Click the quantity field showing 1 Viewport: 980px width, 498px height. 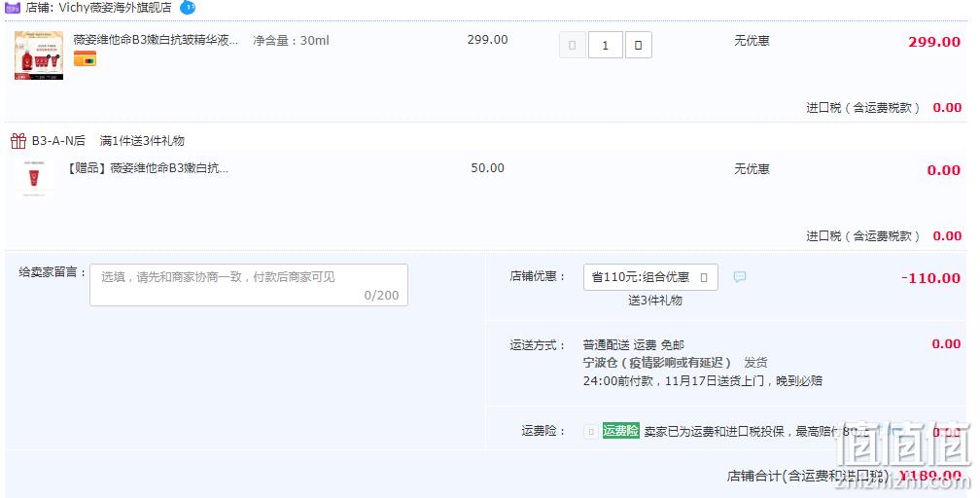(x=605, y=45)
